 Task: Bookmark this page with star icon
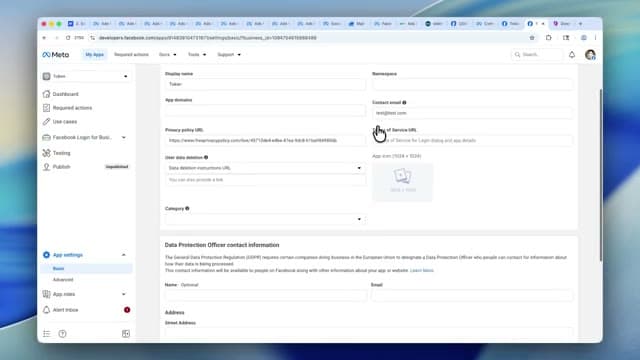(532, 38)
